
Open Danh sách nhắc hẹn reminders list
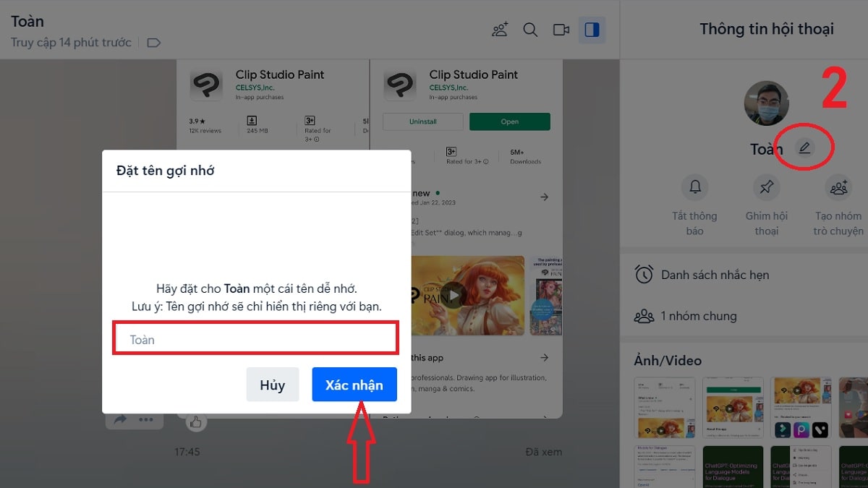point(715,275)
